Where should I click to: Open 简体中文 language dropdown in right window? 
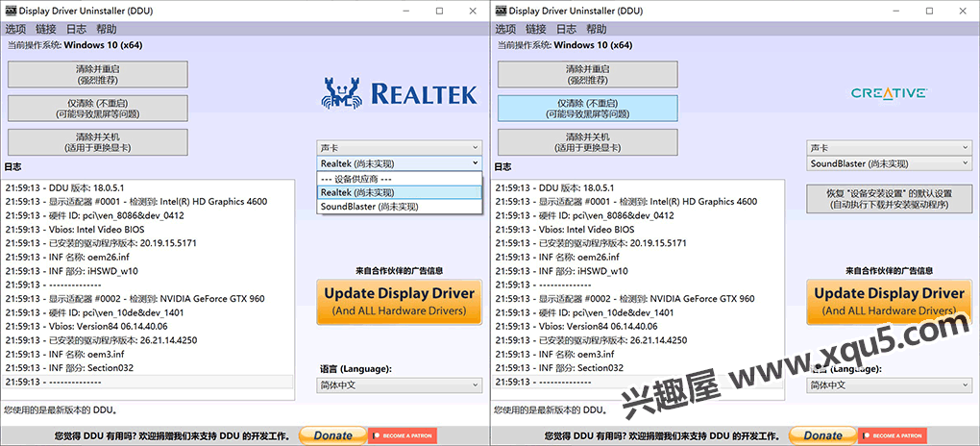pos(889,385)
